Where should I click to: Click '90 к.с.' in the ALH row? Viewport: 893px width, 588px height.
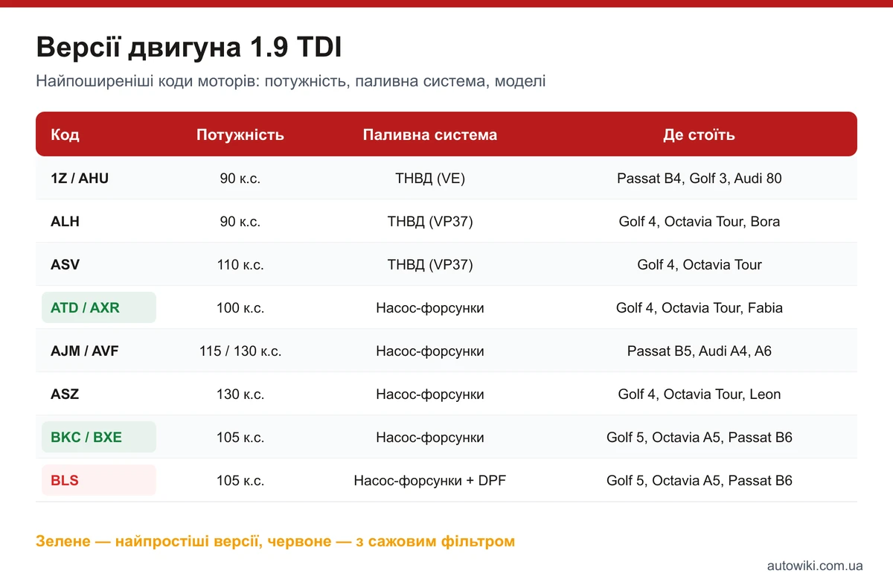[x=240, y=222]
